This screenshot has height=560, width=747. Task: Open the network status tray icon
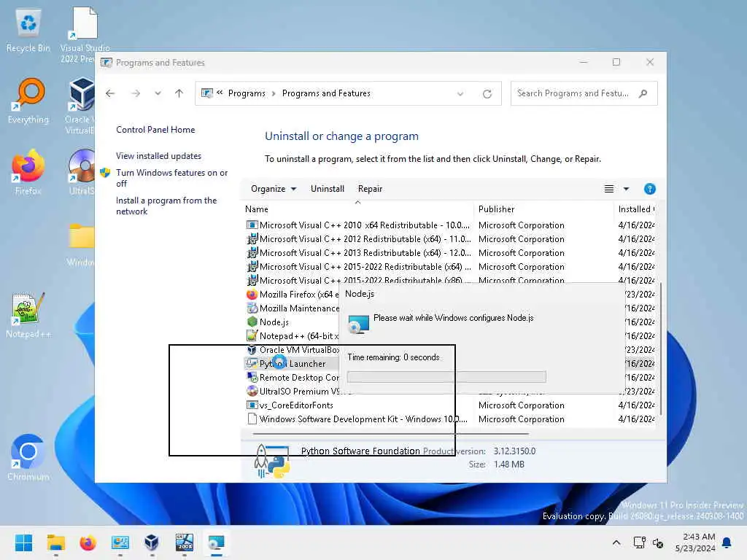tap(639, 542)
